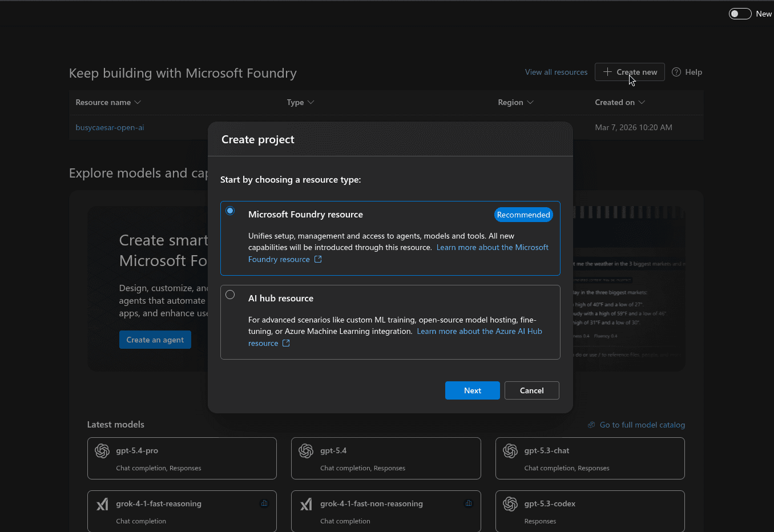Click the Latest models heading

pos(116,424)
